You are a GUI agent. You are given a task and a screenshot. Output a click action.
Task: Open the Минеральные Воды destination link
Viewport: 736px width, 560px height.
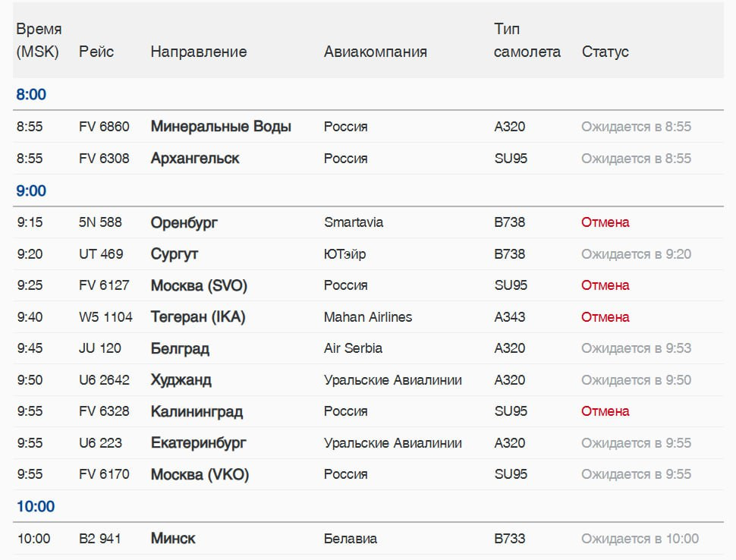point(221,126)
